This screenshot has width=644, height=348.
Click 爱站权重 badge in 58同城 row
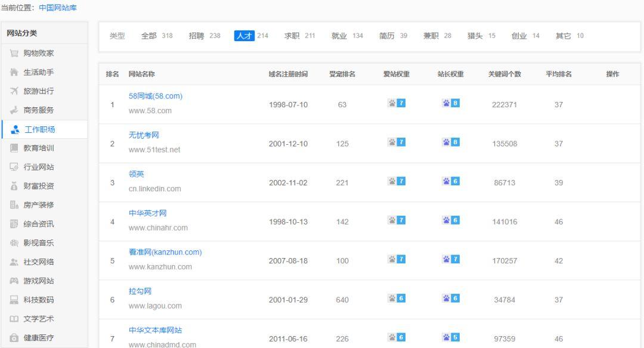(x=397, y=103)
